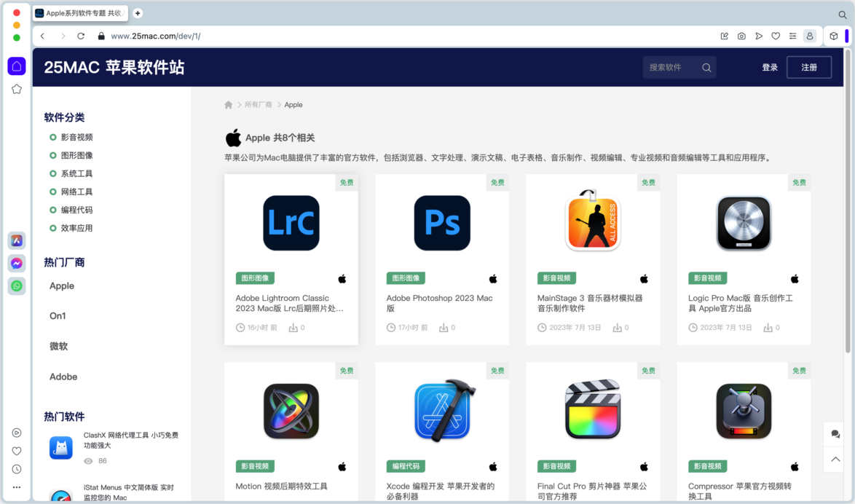Click the ClashX app icon in hot software

click(x=61, y=448)
